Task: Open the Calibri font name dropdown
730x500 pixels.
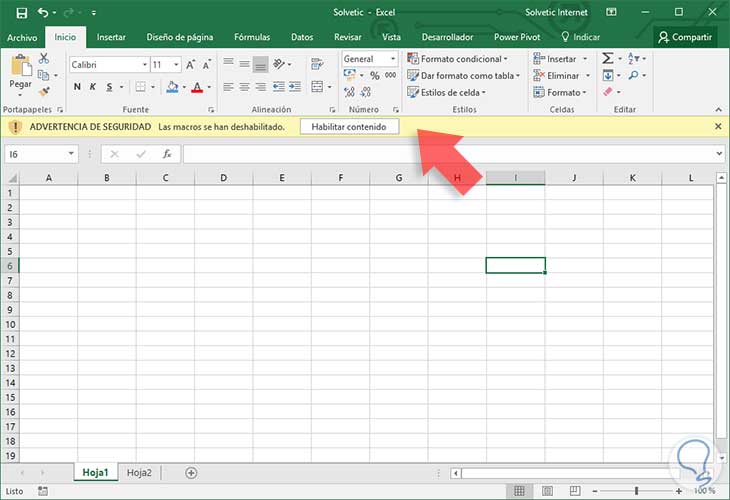Action: [x=144, y=65]
